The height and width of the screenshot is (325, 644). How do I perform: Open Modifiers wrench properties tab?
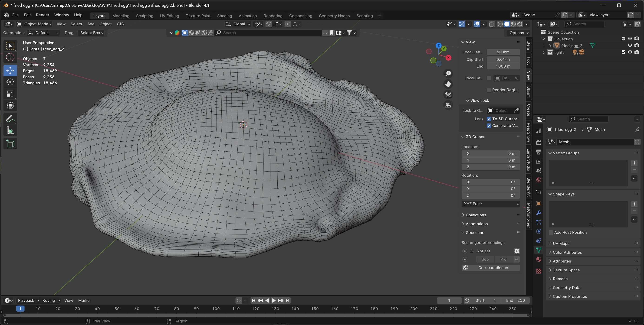[539, 213]
